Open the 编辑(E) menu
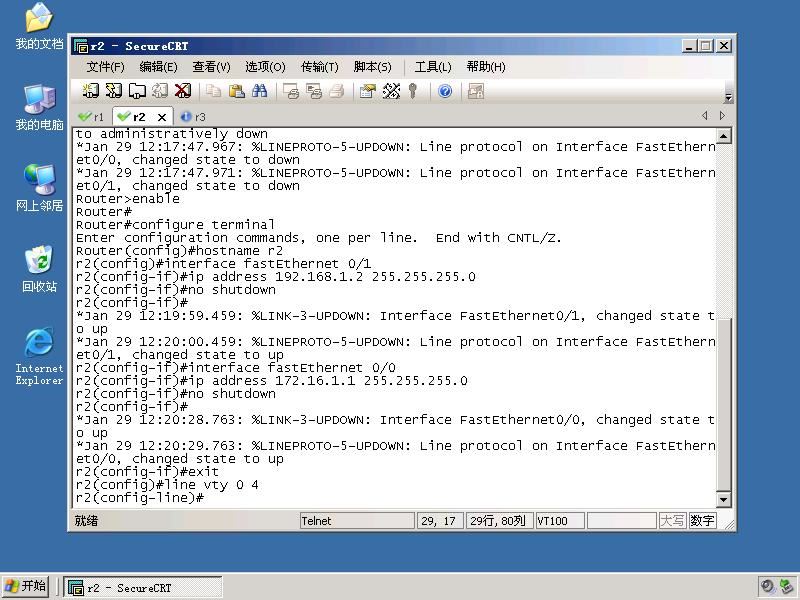This screenshot has height=600, width=800. coord(158,67)
